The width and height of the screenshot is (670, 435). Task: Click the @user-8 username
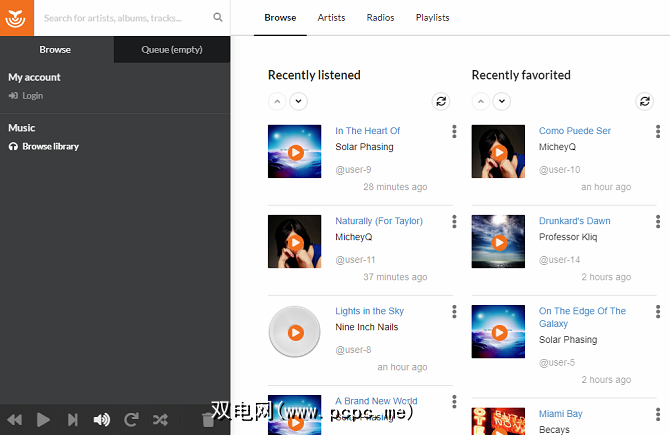353,350
